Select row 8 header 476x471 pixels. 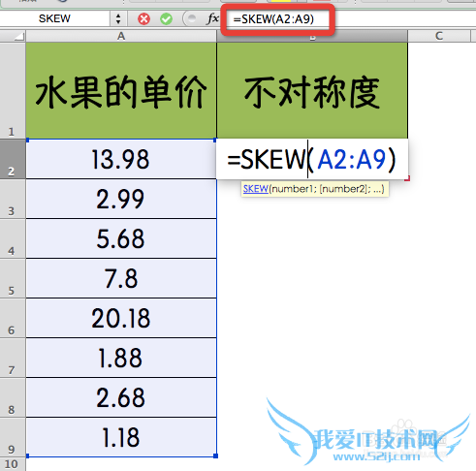[x=13, y=397]
